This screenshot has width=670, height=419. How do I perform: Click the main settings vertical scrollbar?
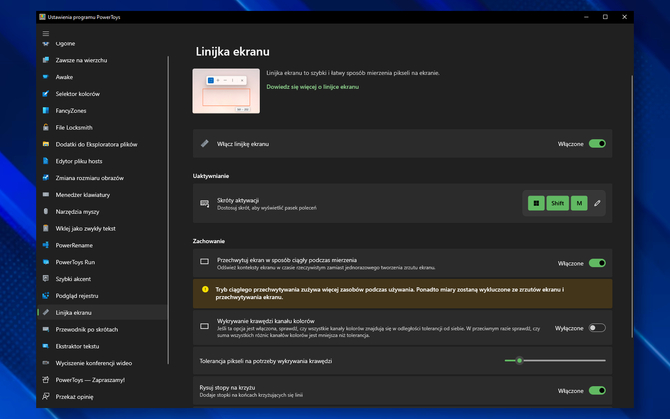[632, 207]
